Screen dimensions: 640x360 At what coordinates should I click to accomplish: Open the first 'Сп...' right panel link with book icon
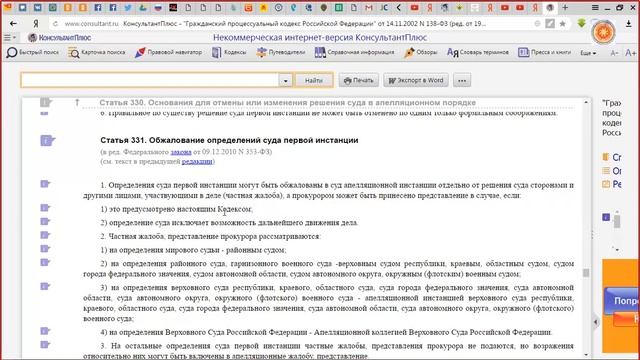point(612,157)
